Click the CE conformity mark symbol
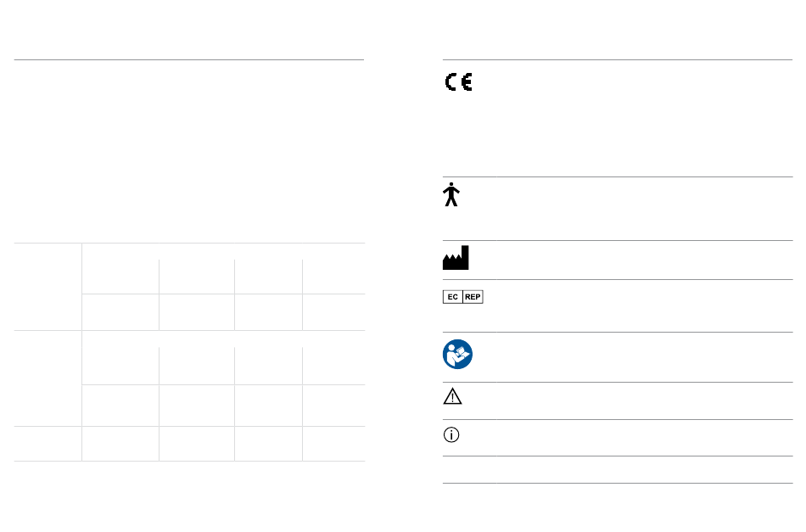The width and height of the screenshot is (806, 532). (x=458, y=82)
